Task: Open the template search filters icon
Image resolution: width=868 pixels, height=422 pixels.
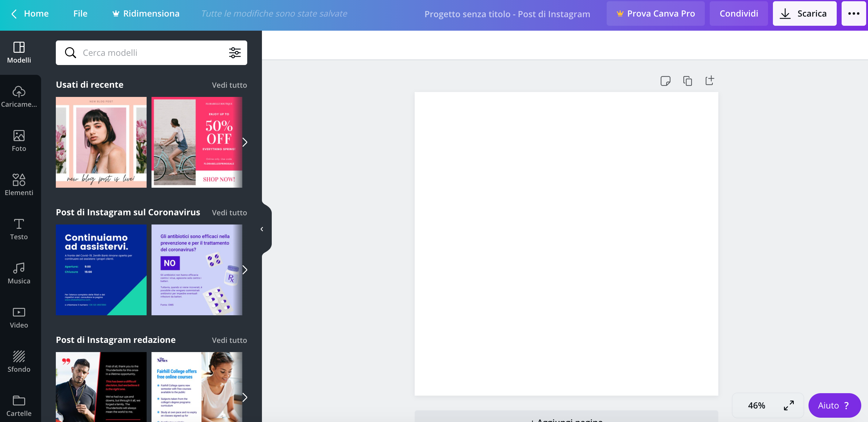Action: [x=235, y=52]
